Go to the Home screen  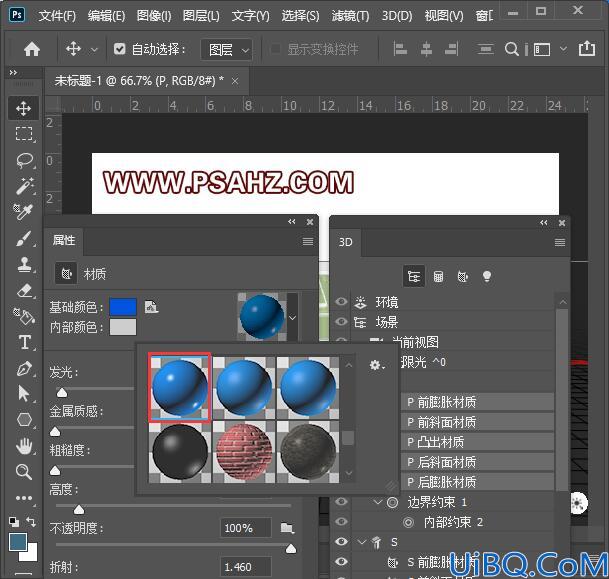(32, 49)
